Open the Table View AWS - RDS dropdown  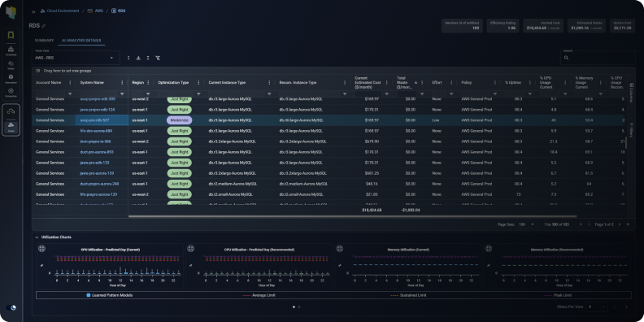(76, 58)
